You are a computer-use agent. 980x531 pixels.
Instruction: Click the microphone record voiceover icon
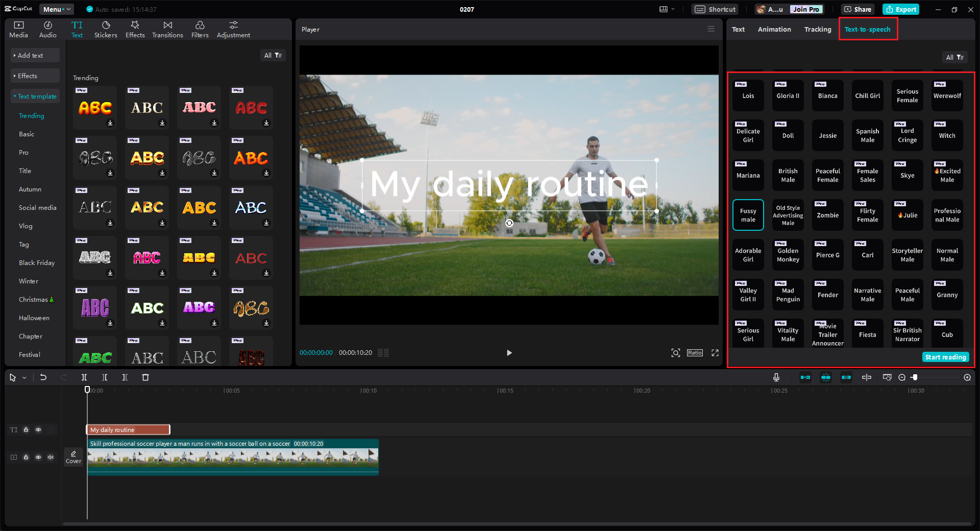click(776, 377)
